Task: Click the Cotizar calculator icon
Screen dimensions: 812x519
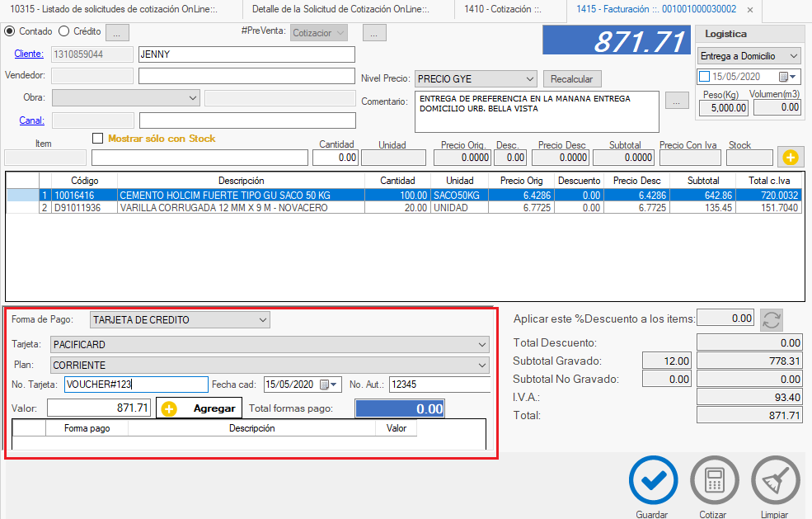Action: (x=714, y=480)
